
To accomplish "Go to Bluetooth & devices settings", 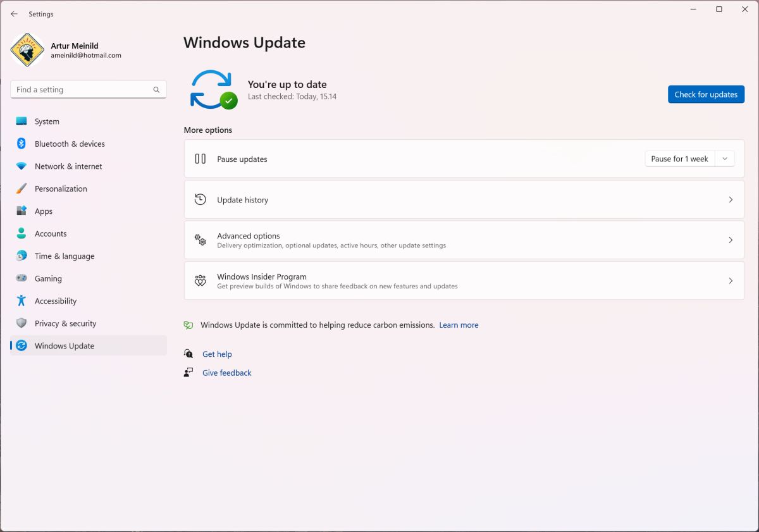I will 89,144.
